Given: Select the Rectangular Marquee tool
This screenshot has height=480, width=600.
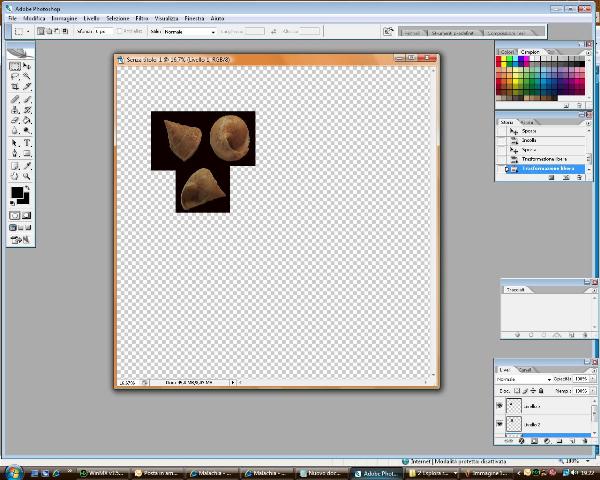Looking at the screenshot, I should click(15, 66).
